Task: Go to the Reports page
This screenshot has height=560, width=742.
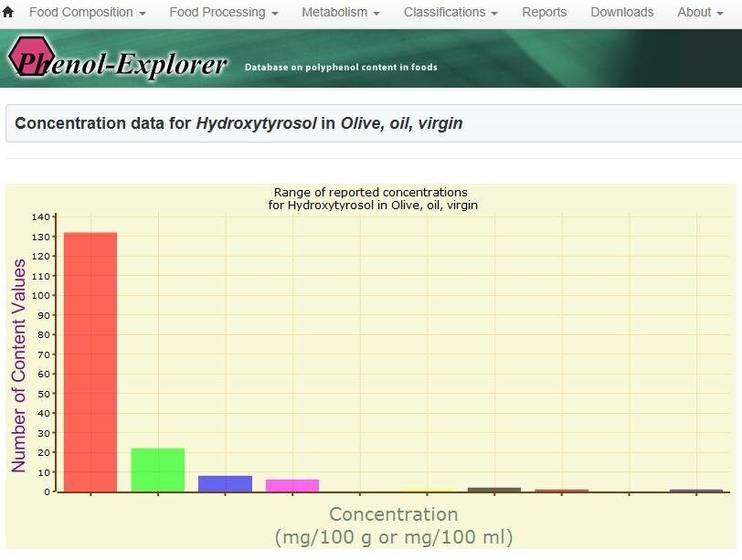Action: (544, 13)
